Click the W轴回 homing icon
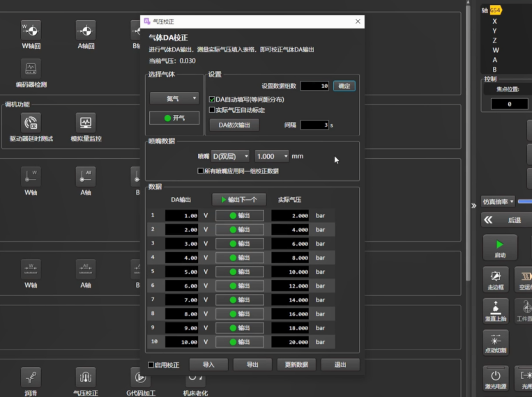 click(x=31, y=30)
